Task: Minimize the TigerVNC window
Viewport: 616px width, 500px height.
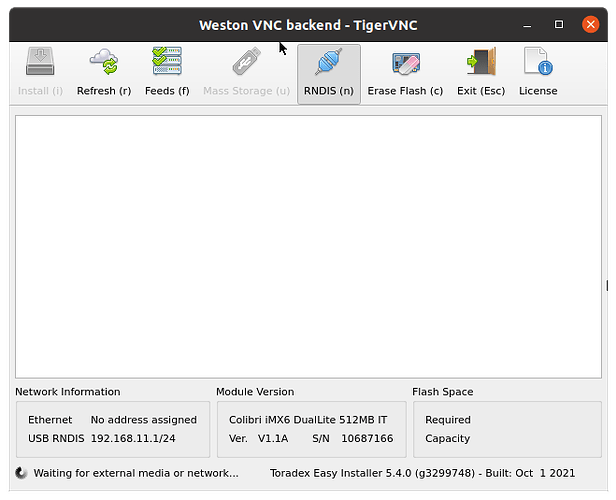Action: (x=527, y=26)
